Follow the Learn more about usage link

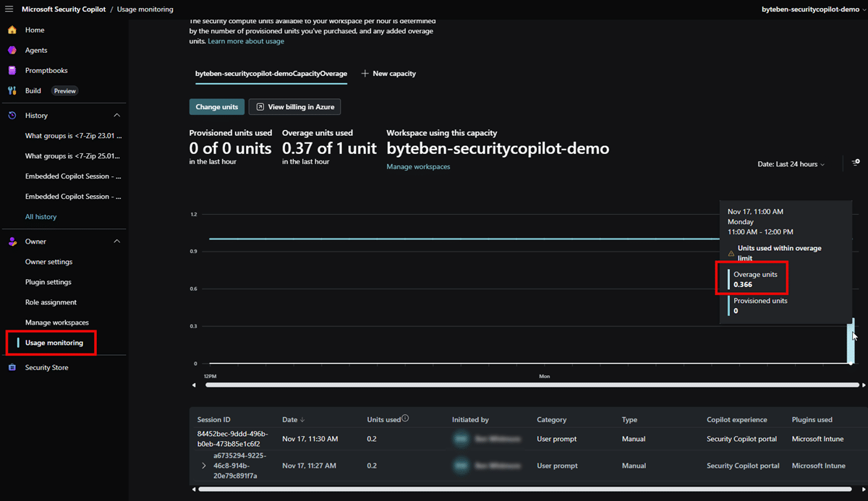tap(246, 41)
